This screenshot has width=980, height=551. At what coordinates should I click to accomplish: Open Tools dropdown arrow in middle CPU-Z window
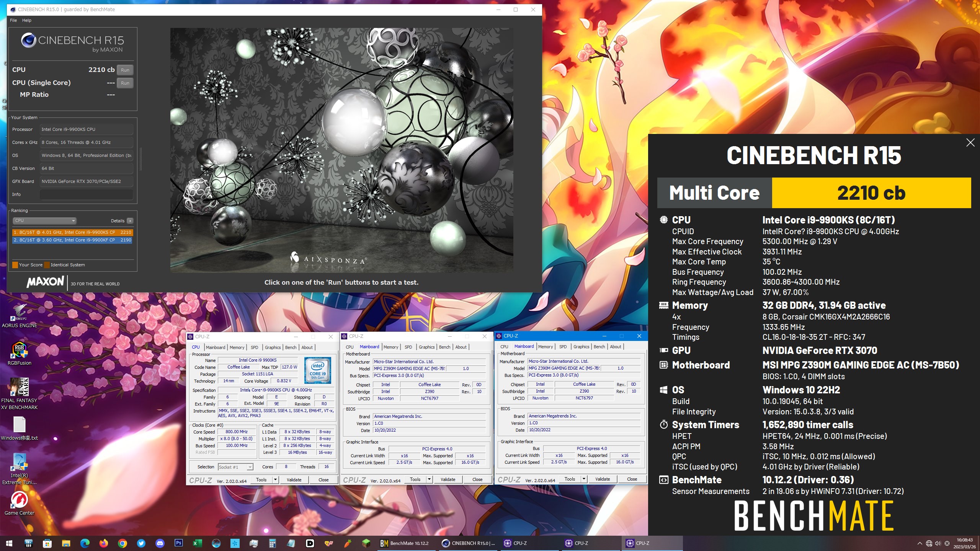point(429,479)
